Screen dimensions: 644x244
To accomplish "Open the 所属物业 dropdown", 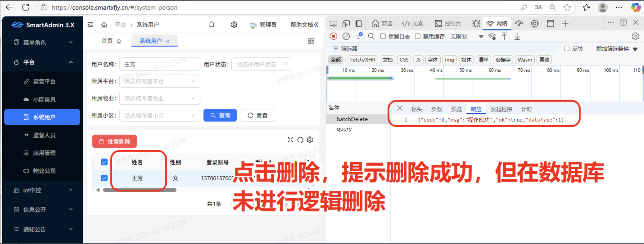I will [x=160, y=99].
